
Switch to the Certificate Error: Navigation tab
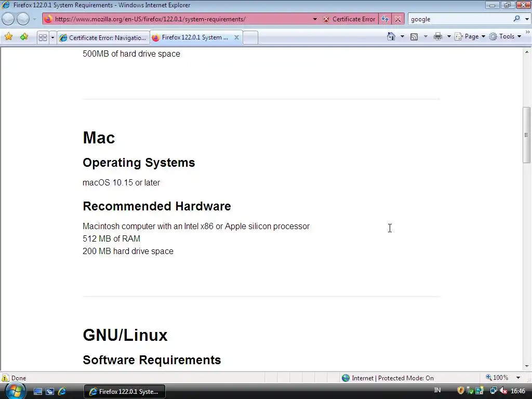pyautogui.click(x=103, y=37)
